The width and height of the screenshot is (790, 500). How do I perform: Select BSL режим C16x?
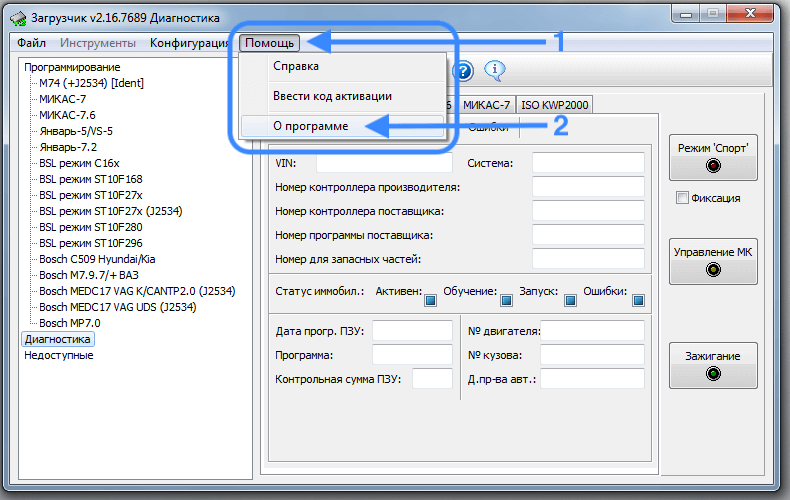pyautogui.click(x=79, y=163)
